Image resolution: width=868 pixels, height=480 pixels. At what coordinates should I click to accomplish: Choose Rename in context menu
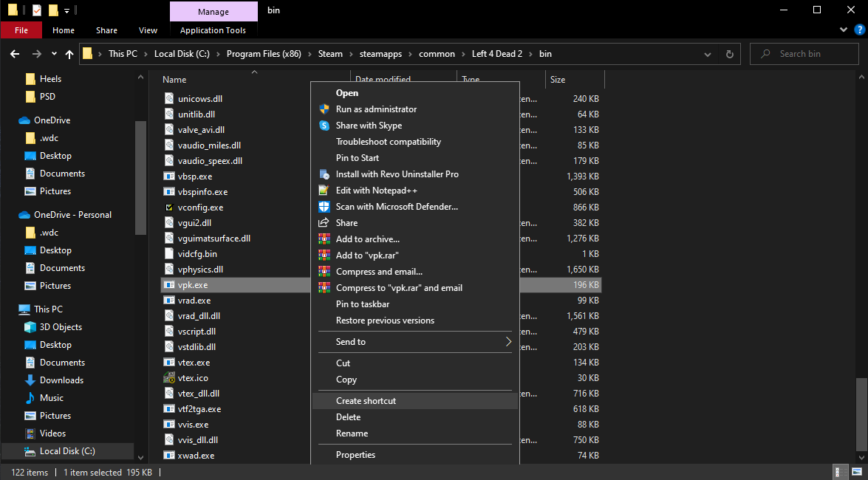[416, 433]
